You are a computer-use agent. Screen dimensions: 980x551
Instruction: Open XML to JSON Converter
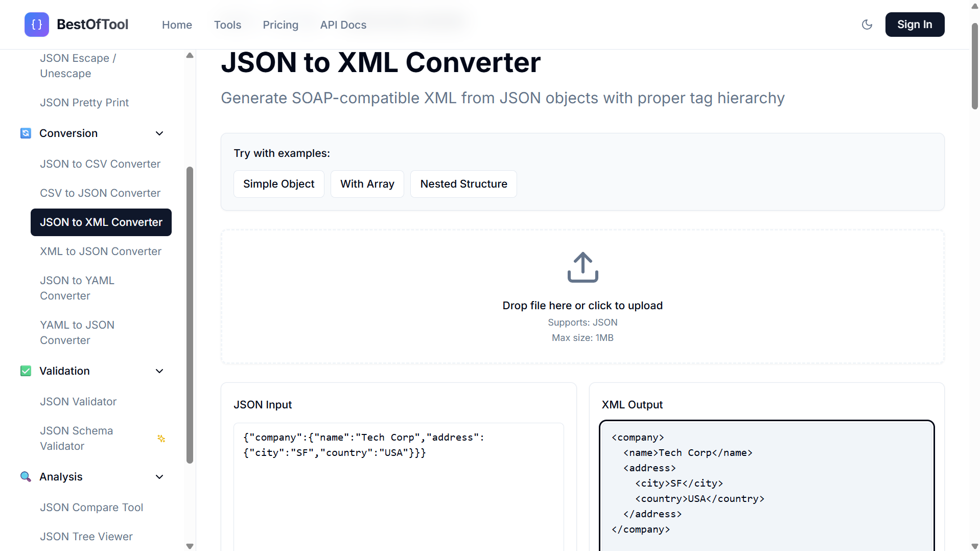[101, 251]
